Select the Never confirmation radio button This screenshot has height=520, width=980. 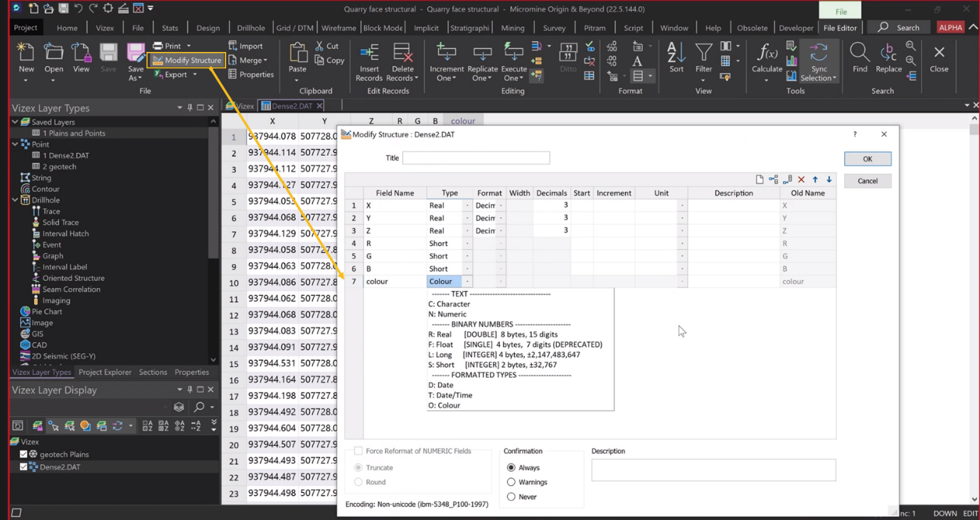click(x=511, y=497)
